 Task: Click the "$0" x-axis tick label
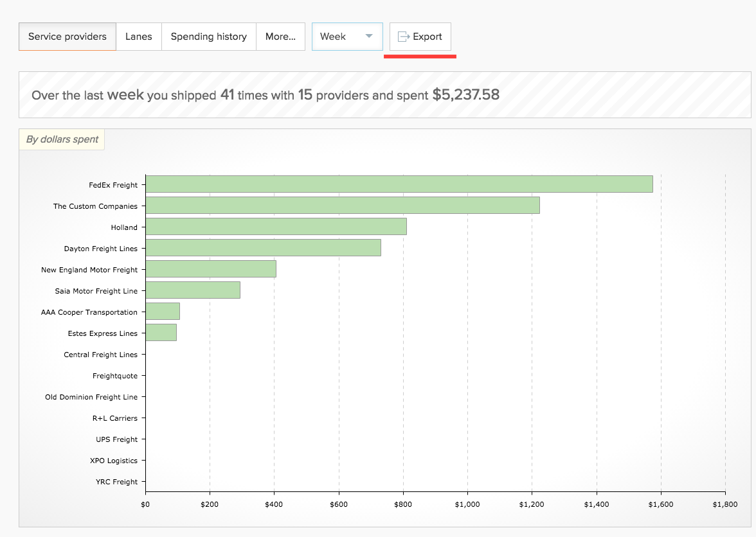point(145,504)
